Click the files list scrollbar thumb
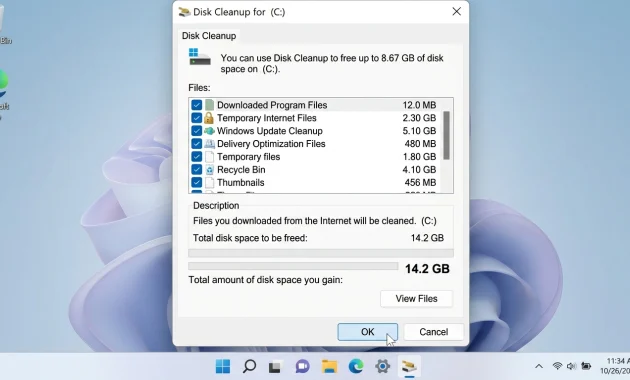The height and width of the screenshot is (380, 630). [x=446, y=135]
